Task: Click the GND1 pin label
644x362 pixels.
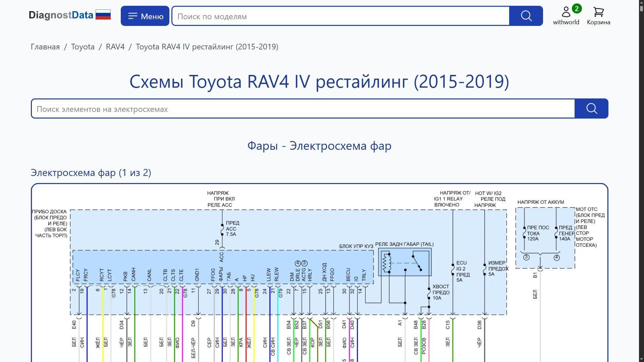Action: point(197,275)
